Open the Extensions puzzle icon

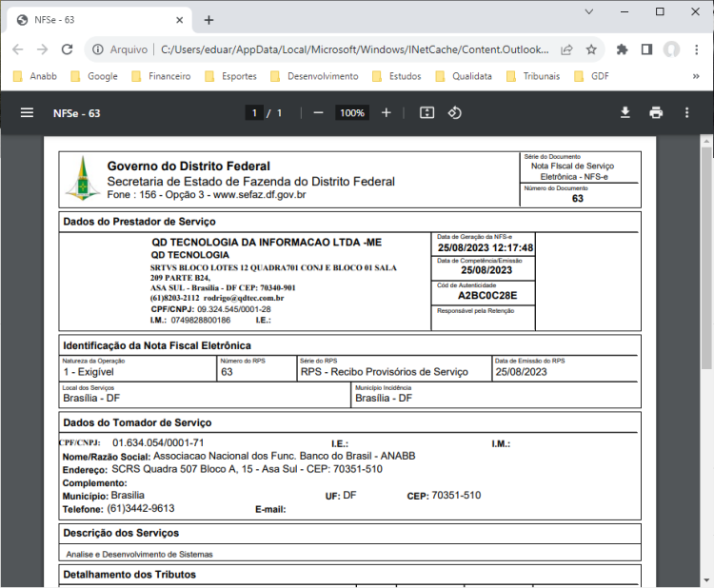tap(622, 49)
